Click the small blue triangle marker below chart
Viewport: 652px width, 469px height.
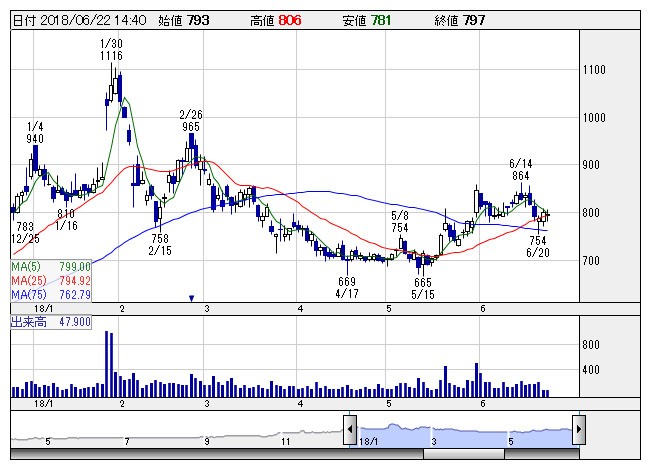(x=192, y=298)
